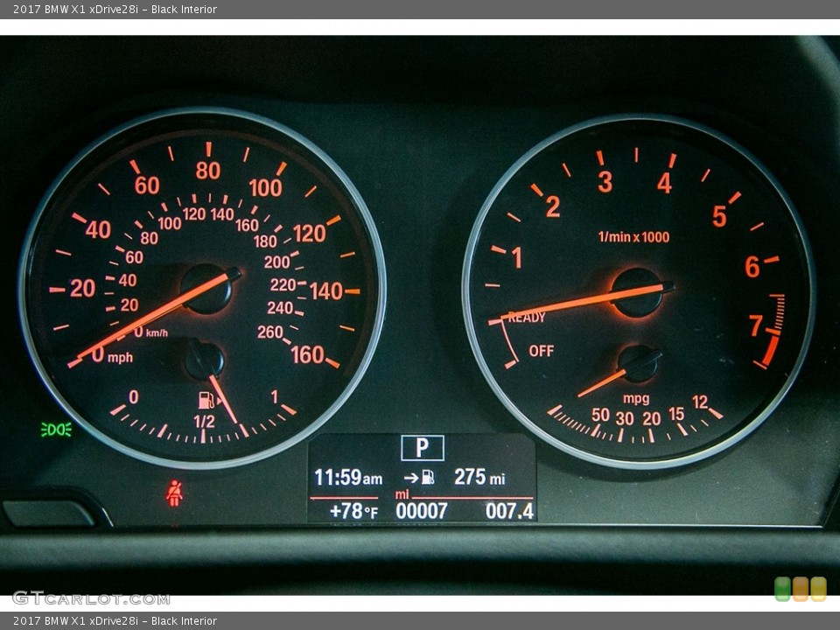The height and width of the screenshot is (630, 840).
Task: Click the green headlight indicator icon
Action: (x=56, y=430)
